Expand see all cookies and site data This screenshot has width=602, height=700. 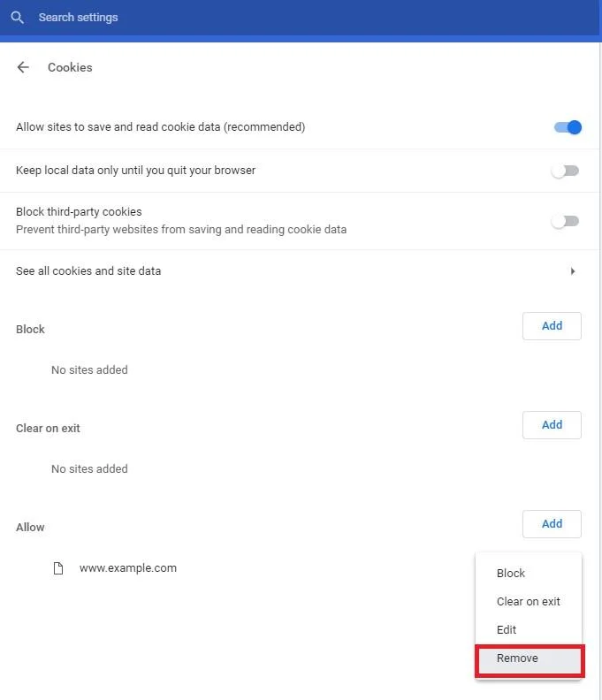(x=573, y=271)
